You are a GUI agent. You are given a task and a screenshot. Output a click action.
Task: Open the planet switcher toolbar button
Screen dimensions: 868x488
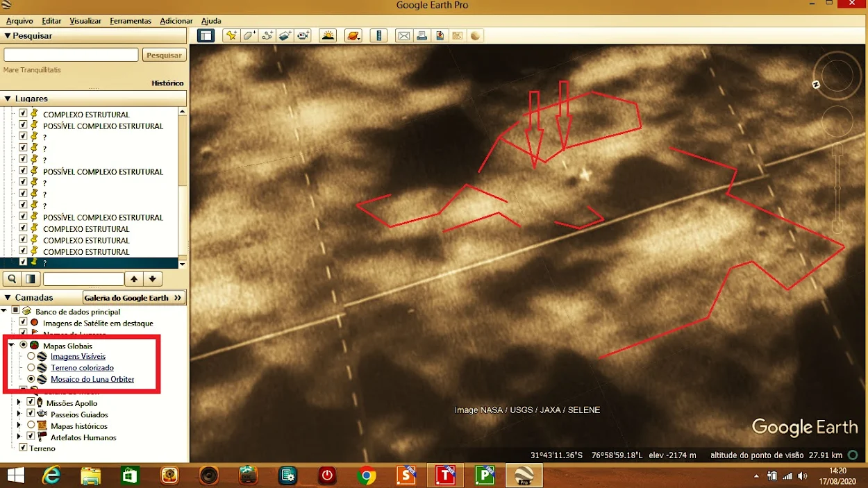[353, 35]
